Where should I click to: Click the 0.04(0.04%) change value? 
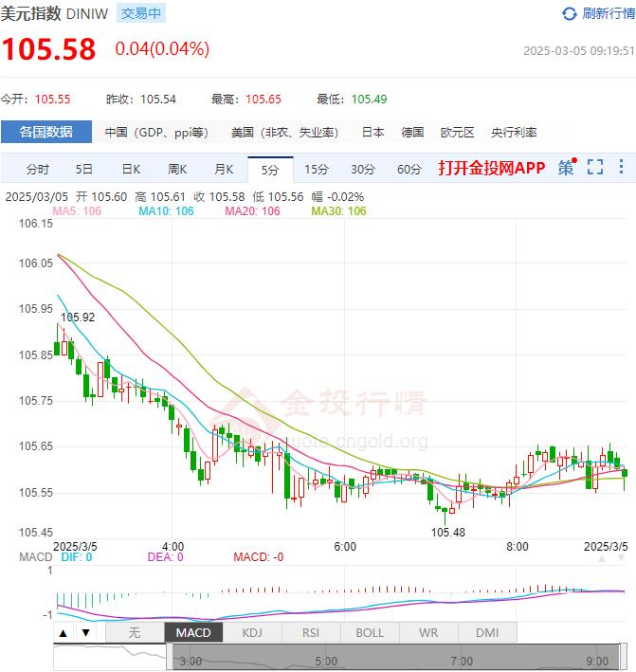coord(162,49)
